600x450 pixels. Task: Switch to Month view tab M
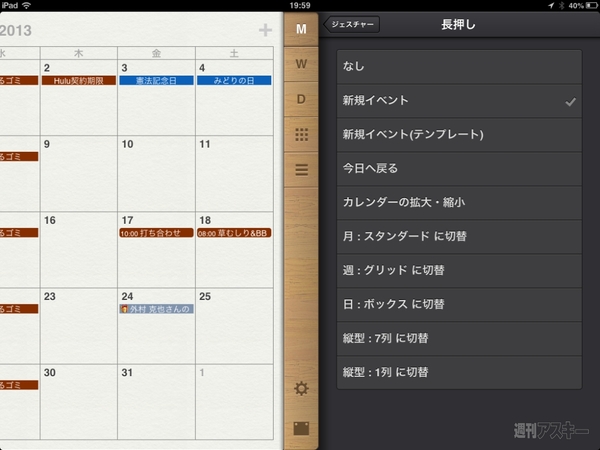(x=301, y=29)
